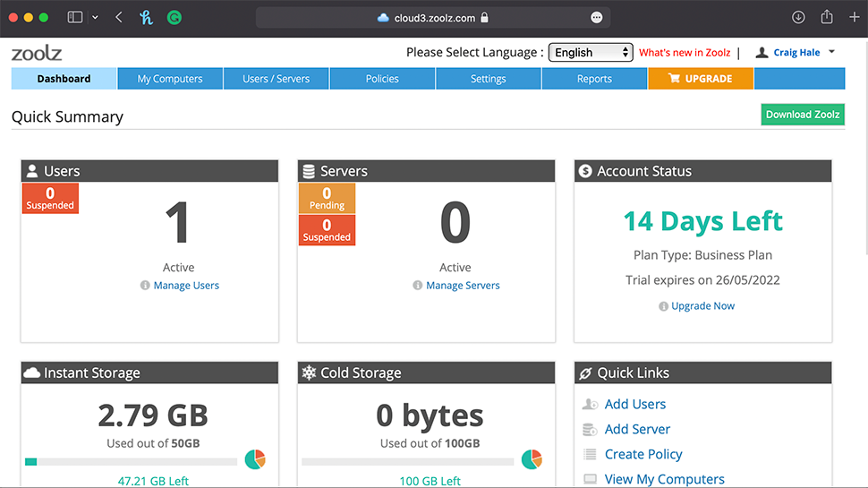Click the shopping cart icon on Upgrade
The height and width of the screenshot is (488, 868).
[674, 78]
